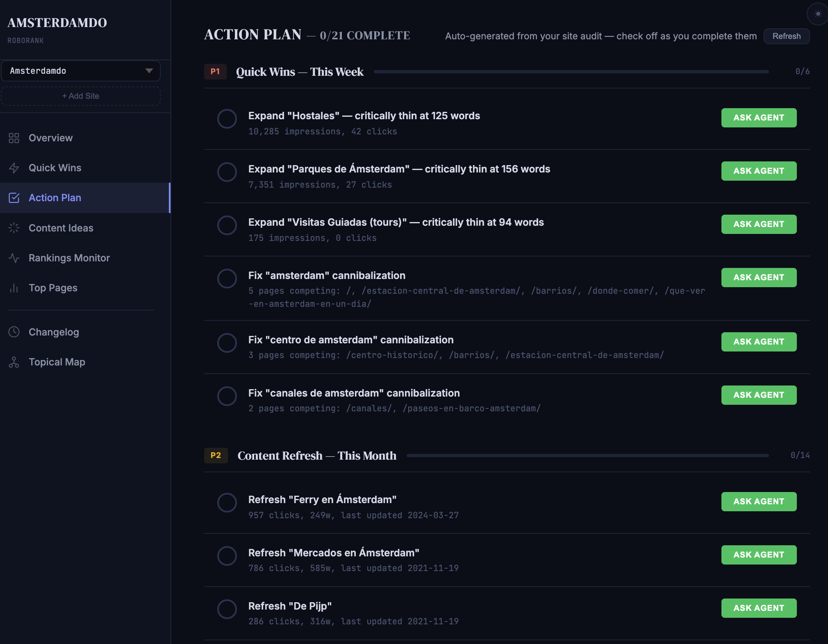Check off Expand "Hostales" task
828x644 pixels.
227,119
